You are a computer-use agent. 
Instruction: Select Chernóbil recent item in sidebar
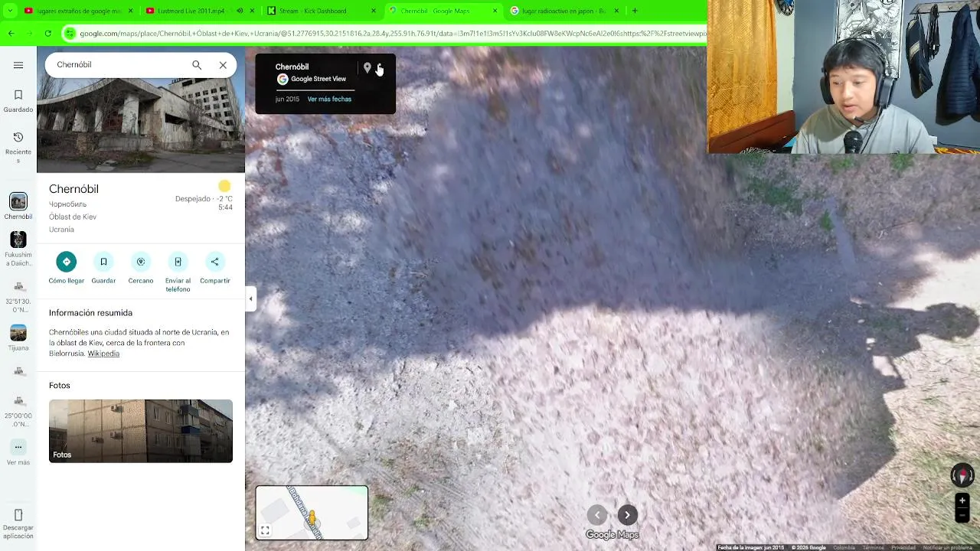(18, 207)
